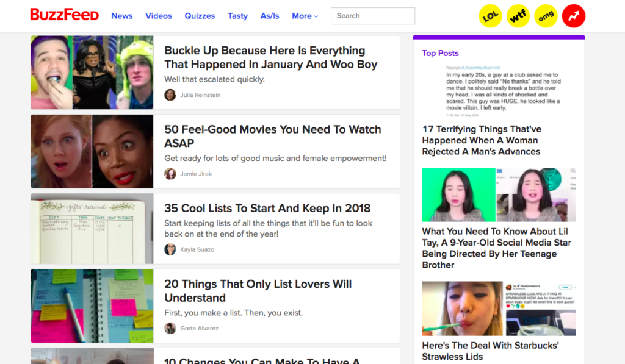625x364 pixels.
Task: Select Quizzes in the navigation
Action: click(200, 16)
